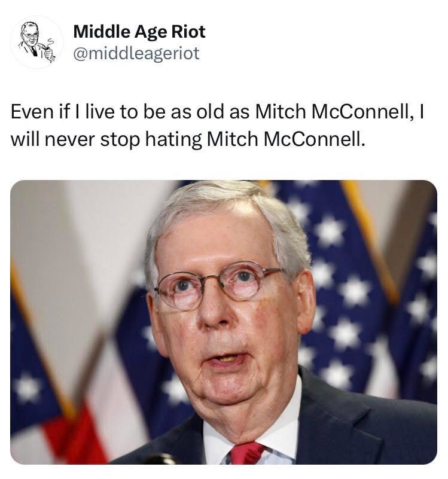Viewport: 448px width, 479px height.
Task: Click the round eyeglasses in the photo
Action: point(218,286)
